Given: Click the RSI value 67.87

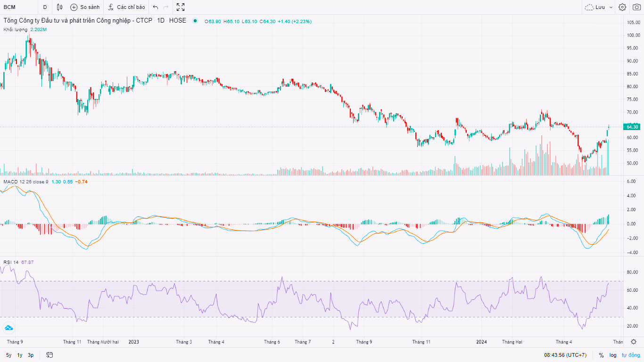Looking at the screenshot, I should coord(27,262).
